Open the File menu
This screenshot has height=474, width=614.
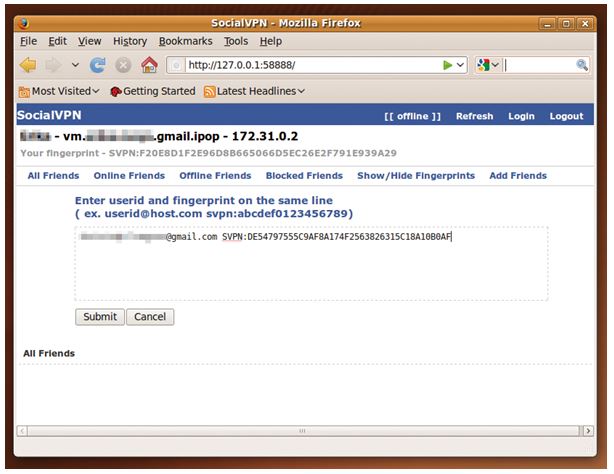(29, 41)
